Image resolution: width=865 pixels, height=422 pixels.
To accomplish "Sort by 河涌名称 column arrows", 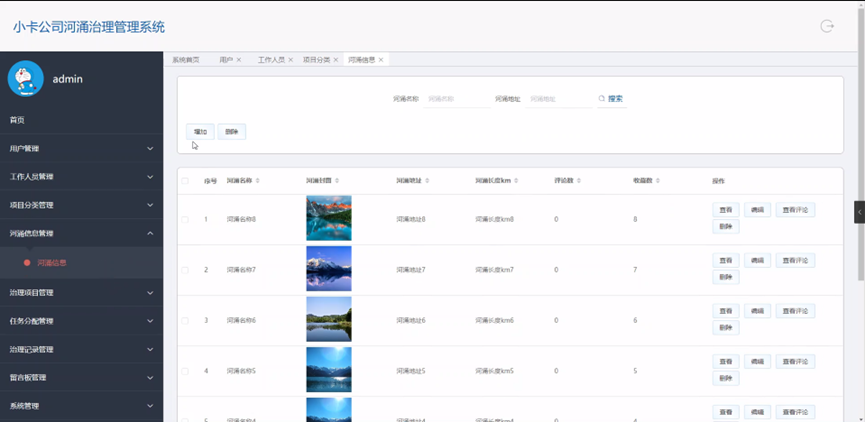I will pyautogui.click(x=258, y=181).
